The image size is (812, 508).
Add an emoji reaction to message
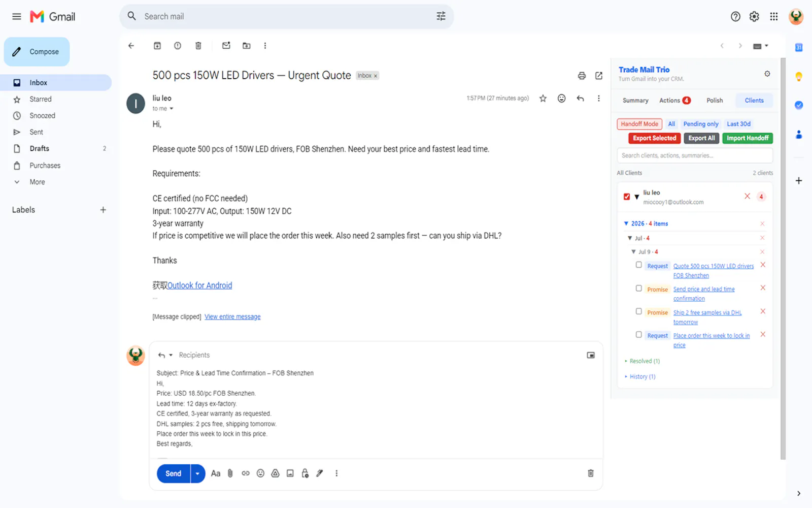coord(561,99)
